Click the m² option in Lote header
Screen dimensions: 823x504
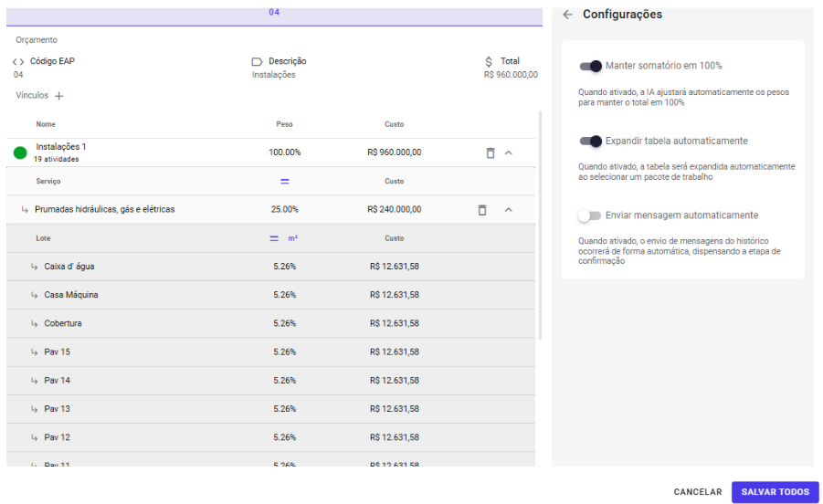293,238
